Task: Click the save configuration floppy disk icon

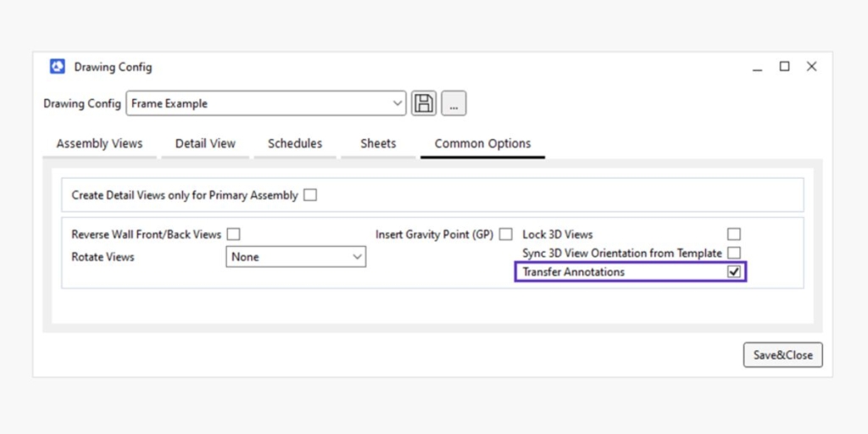Action: 424,103
